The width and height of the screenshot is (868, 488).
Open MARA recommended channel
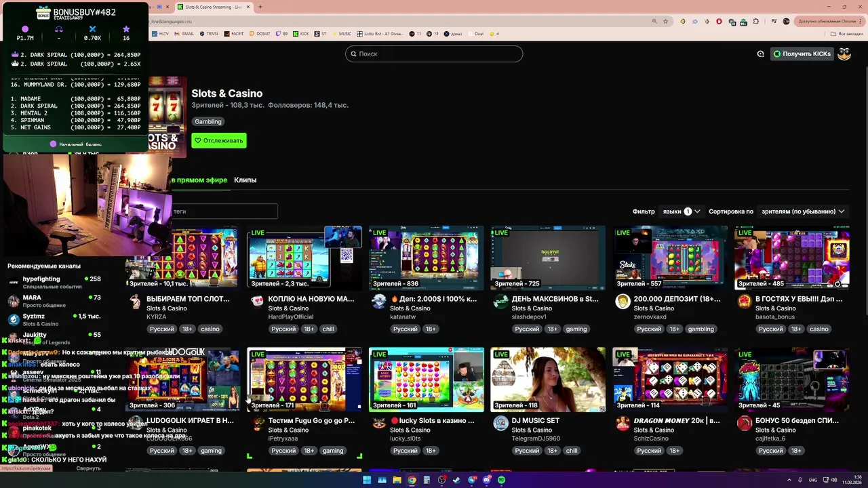pos(54,301)
